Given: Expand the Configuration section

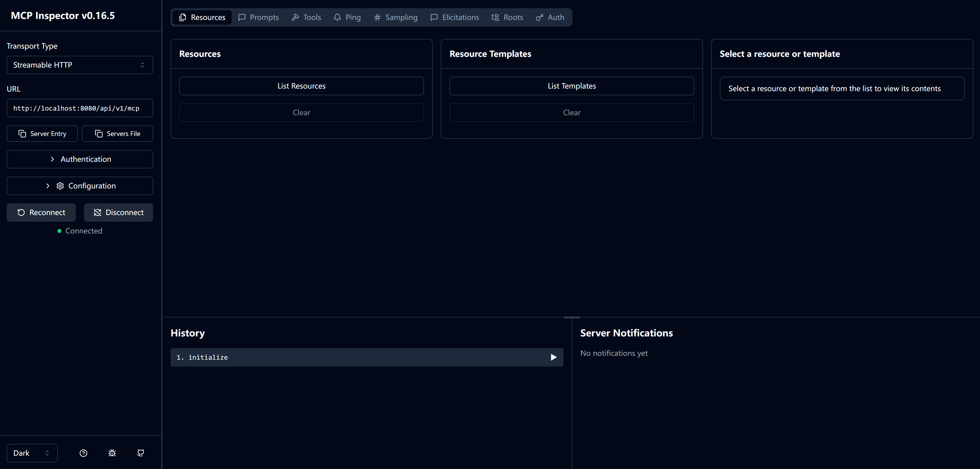Looking at the screenshot, I should pos(80,186).
